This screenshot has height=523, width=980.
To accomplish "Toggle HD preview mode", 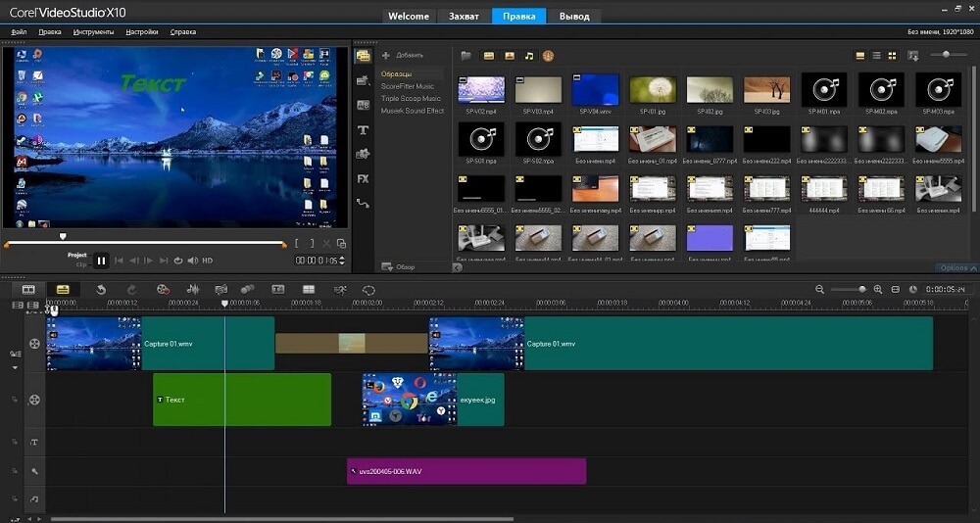I will tap(207, 261).
